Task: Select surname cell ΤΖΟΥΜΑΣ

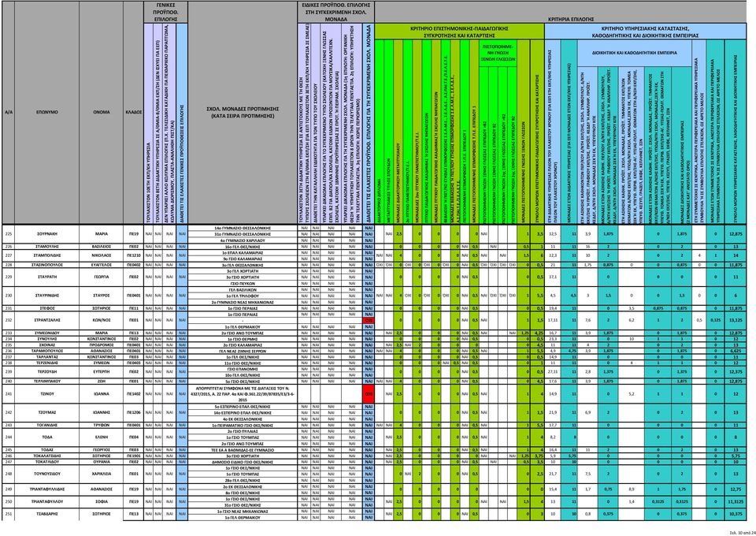Action: click(46, 412)
